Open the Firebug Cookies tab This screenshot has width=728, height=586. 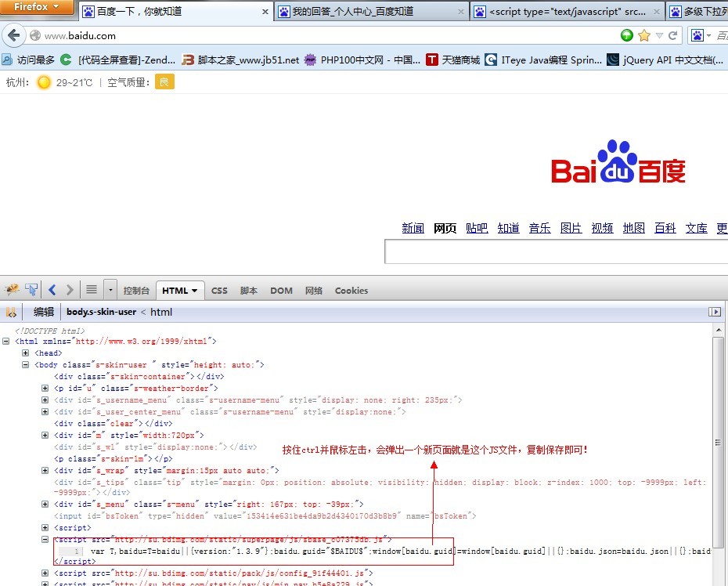click(351, 291)
